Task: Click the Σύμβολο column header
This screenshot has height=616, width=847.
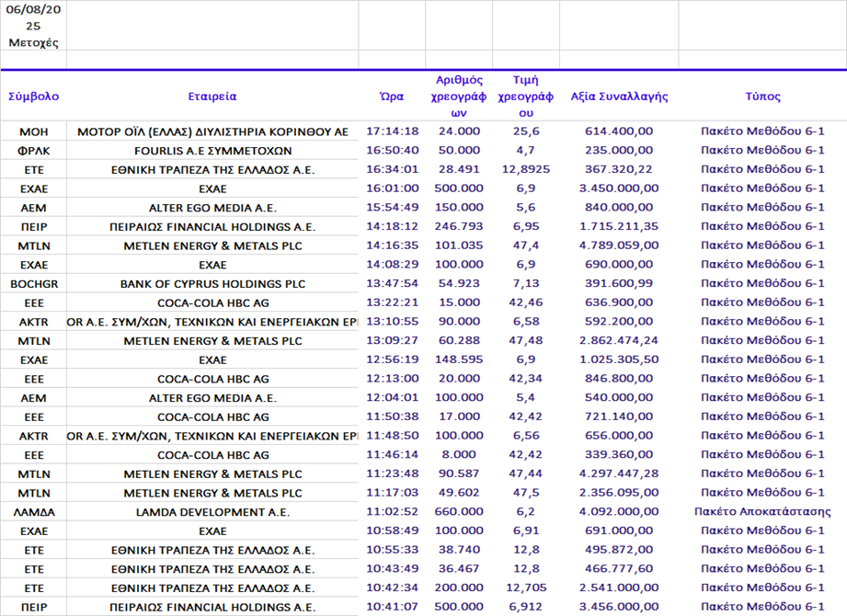Action: coord(33,96)
